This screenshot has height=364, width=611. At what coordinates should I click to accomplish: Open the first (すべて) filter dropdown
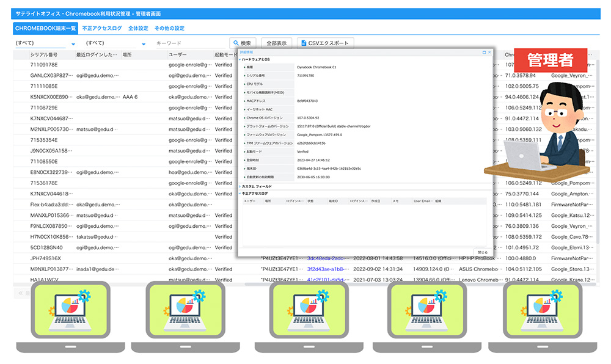73,44
